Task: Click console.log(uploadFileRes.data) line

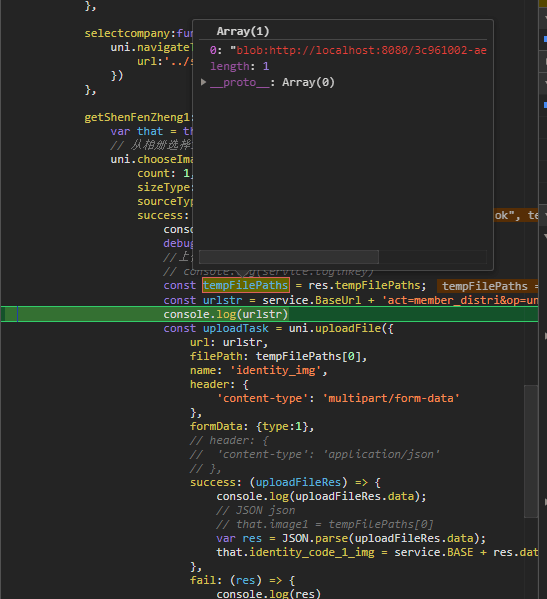Action: (321, 497)
